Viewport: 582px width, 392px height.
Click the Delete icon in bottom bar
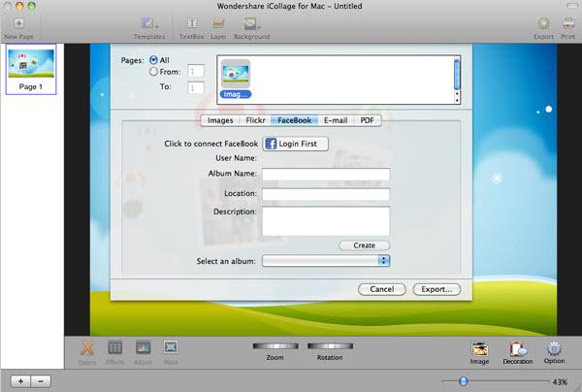[87, 348]
